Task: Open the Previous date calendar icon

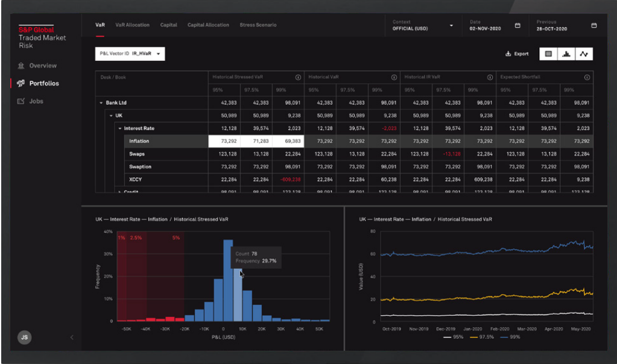Action: [x=593, y=25]
